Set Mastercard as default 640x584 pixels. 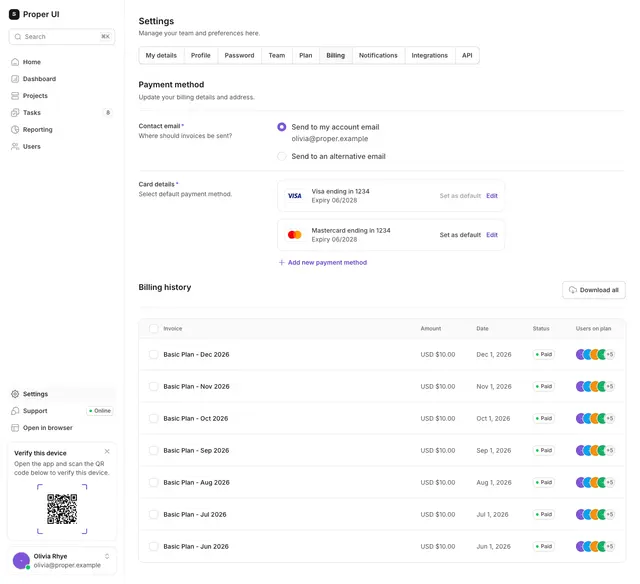460,235
